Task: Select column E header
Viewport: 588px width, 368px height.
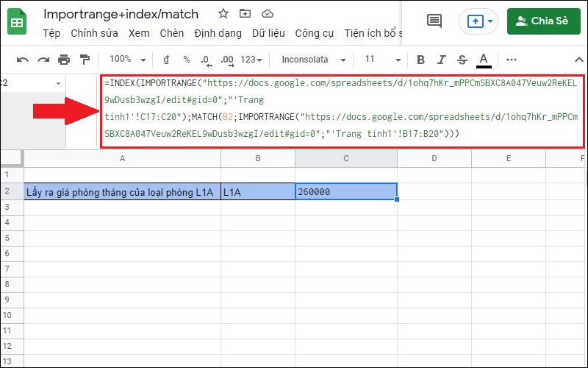Action: tap(509, 158)
